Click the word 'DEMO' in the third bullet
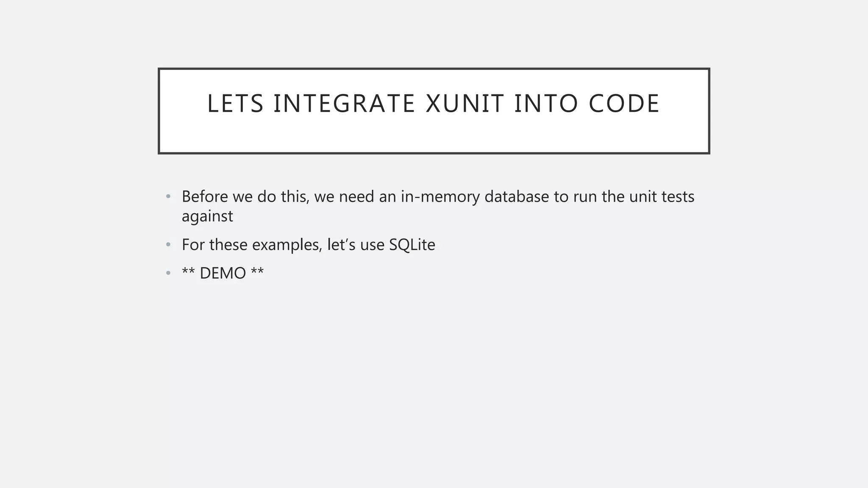This screenshot has width=868, height=488. point(223,273)
